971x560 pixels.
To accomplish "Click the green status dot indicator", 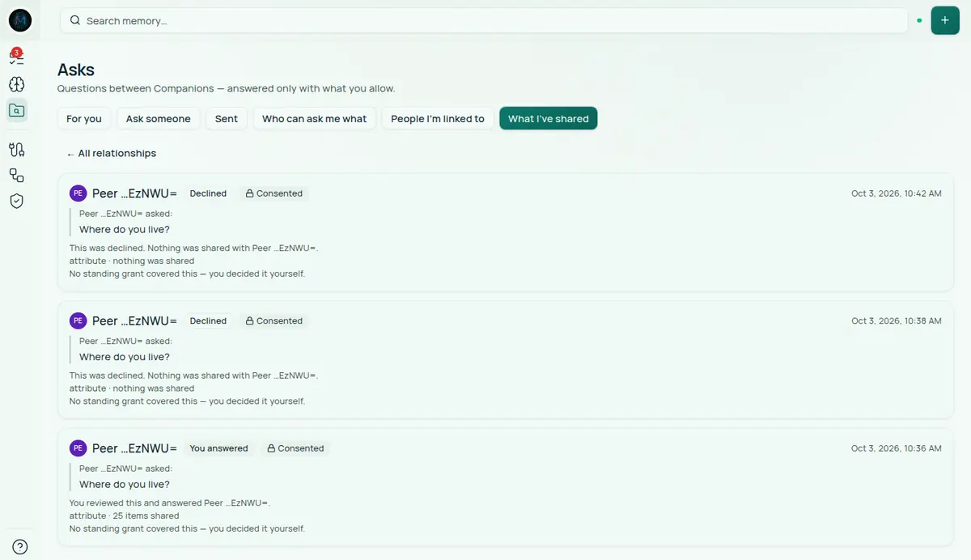I will [919, 20].
